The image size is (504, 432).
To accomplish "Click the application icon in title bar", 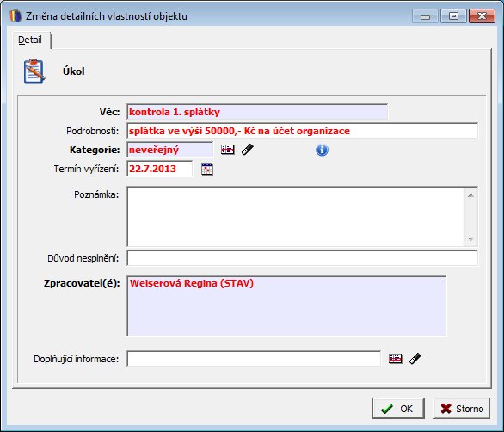I will pos(15,16).
